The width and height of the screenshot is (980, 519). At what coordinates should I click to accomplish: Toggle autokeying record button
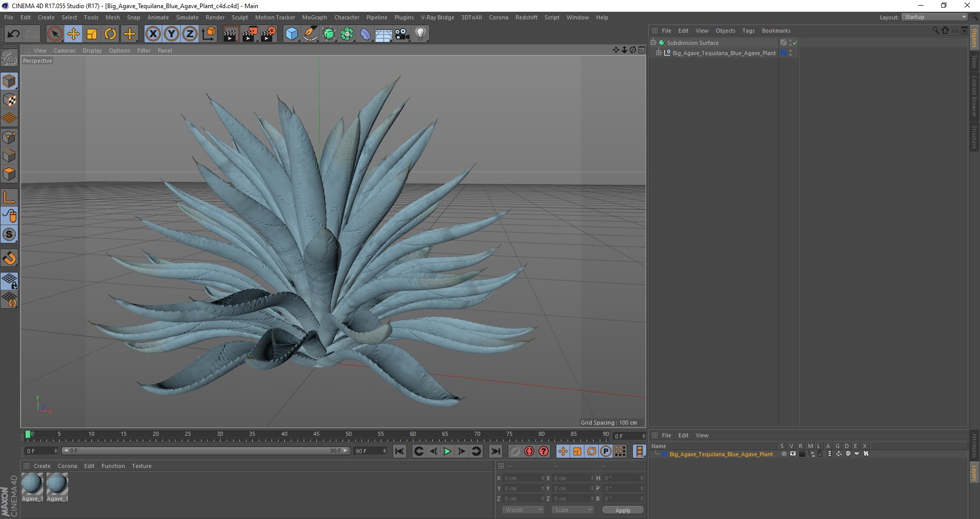tap(529, 451)
